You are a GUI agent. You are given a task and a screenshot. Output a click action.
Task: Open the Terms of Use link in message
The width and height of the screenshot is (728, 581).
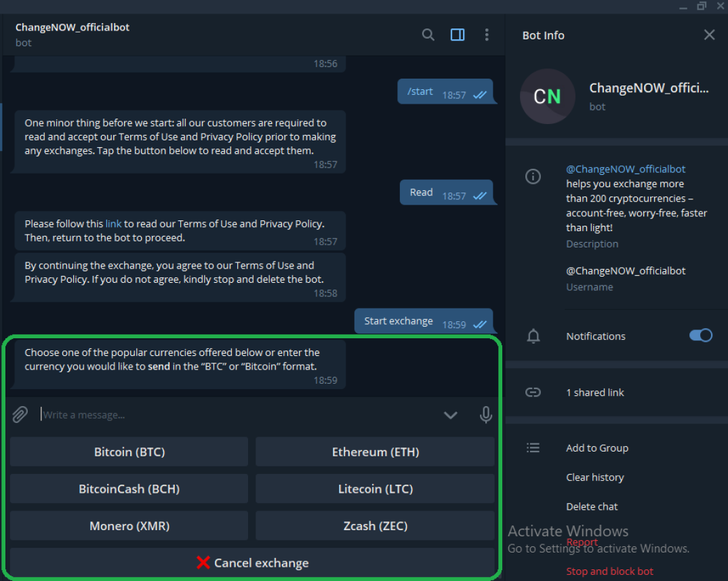coord(113,224)
